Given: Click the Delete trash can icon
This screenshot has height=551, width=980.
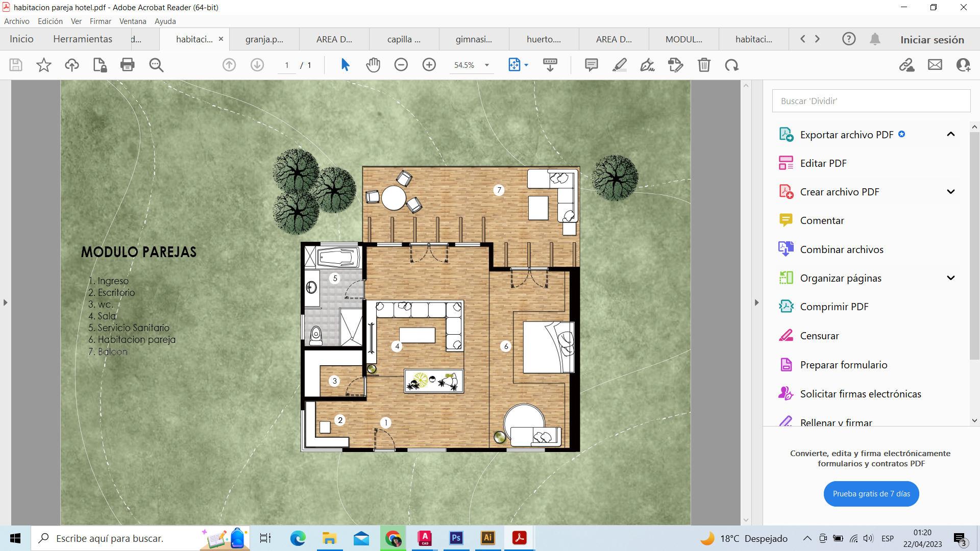Looking at the screenshot, I should click(x=704, y=65).
